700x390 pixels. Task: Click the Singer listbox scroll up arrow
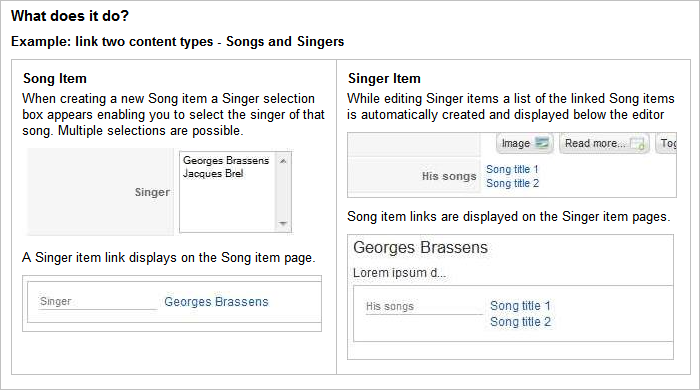283,161
